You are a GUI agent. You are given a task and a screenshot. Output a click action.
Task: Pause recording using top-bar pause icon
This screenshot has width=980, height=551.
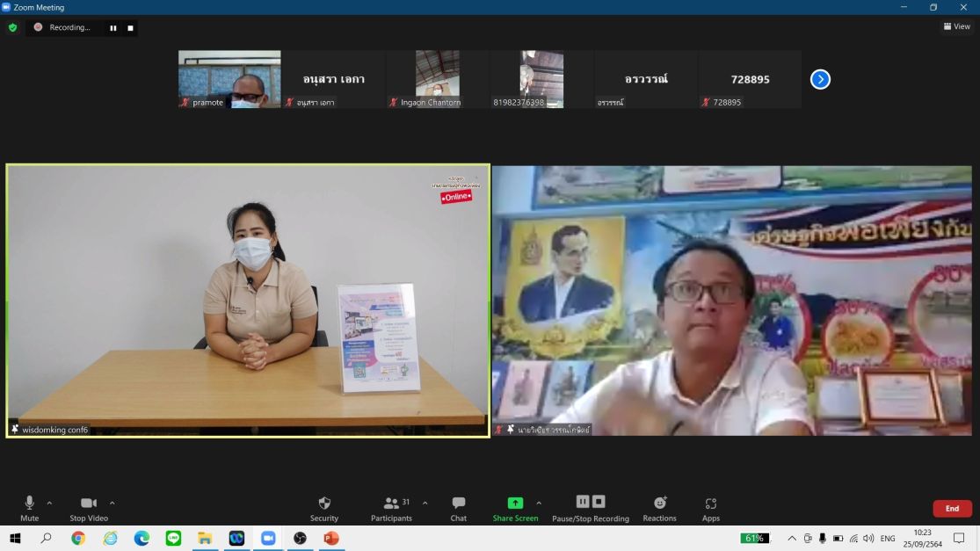point(113,28)
